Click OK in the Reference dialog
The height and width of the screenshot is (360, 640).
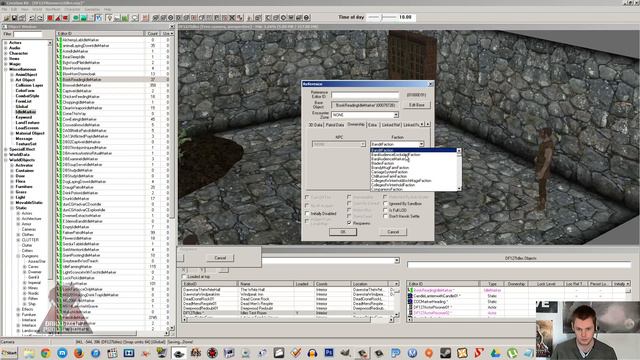(343, 232)
